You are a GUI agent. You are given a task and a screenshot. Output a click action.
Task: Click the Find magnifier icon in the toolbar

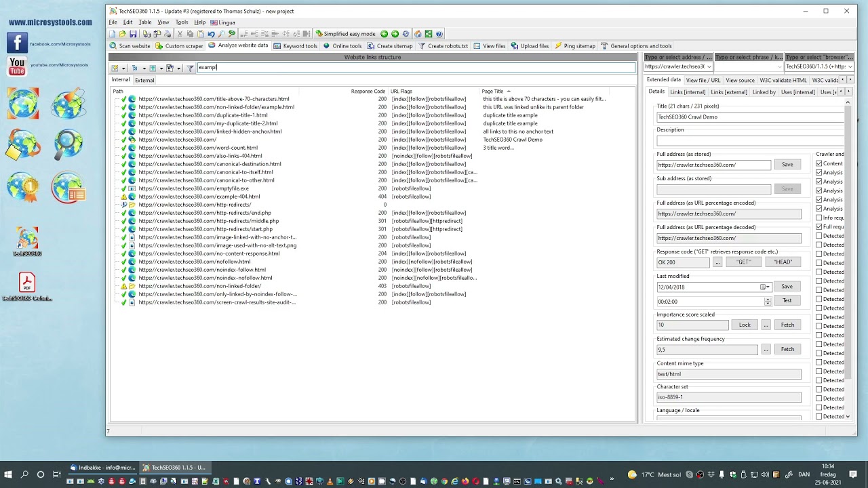[221, 34]
